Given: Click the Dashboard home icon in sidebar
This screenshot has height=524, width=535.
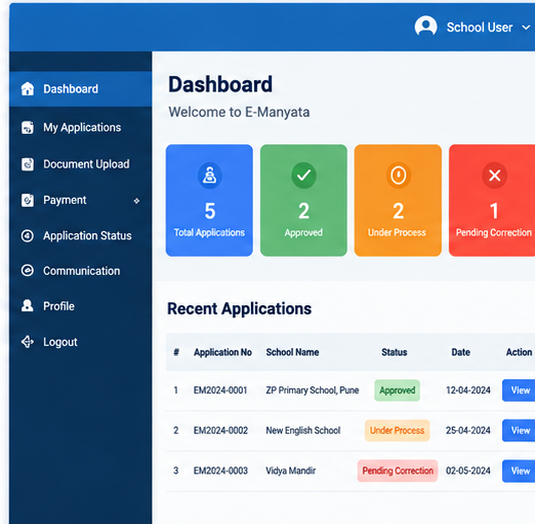Looking at the screenshot, I should (x=27, y=89).
